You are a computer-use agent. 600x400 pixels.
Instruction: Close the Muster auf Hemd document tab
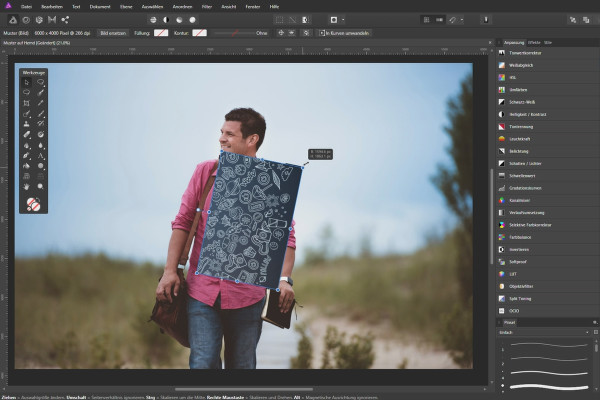[490, 43]
